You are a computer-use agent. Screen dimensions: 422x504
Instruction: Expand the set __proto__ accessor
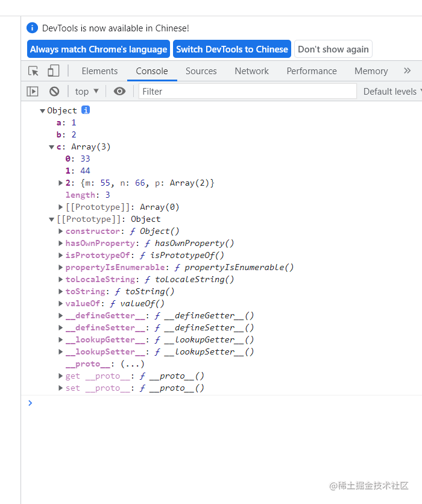(60, 388)
